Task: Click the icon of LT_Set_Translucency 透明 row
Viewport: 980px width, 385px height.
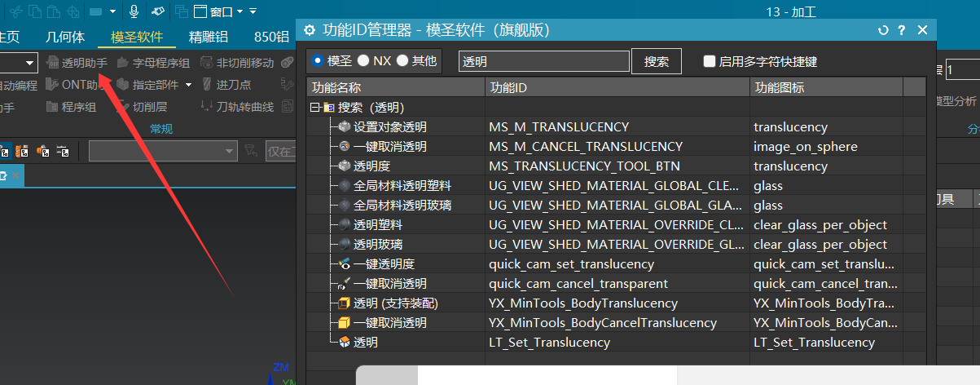Action: (345, 342)
